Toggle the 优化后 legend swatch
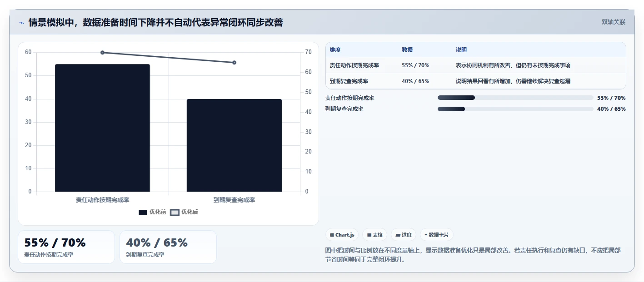The image size is (644, 282). tap(175, 213)
